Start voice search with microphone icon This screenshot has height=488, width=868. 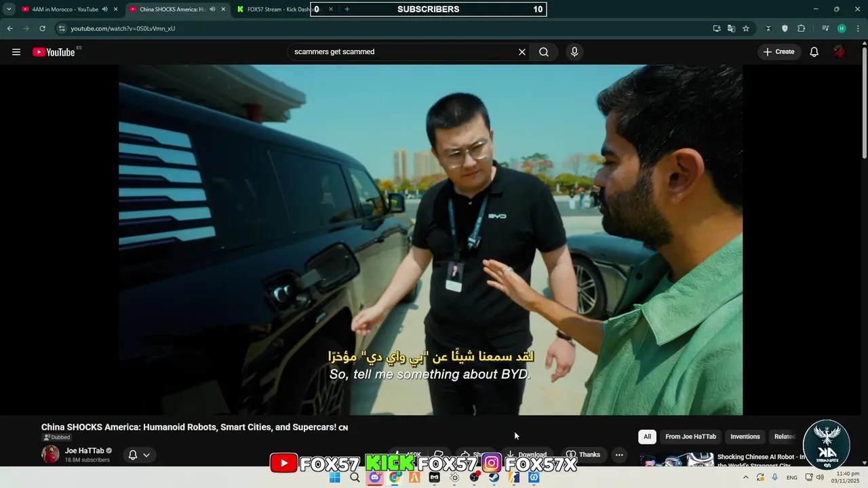(574, 52)
